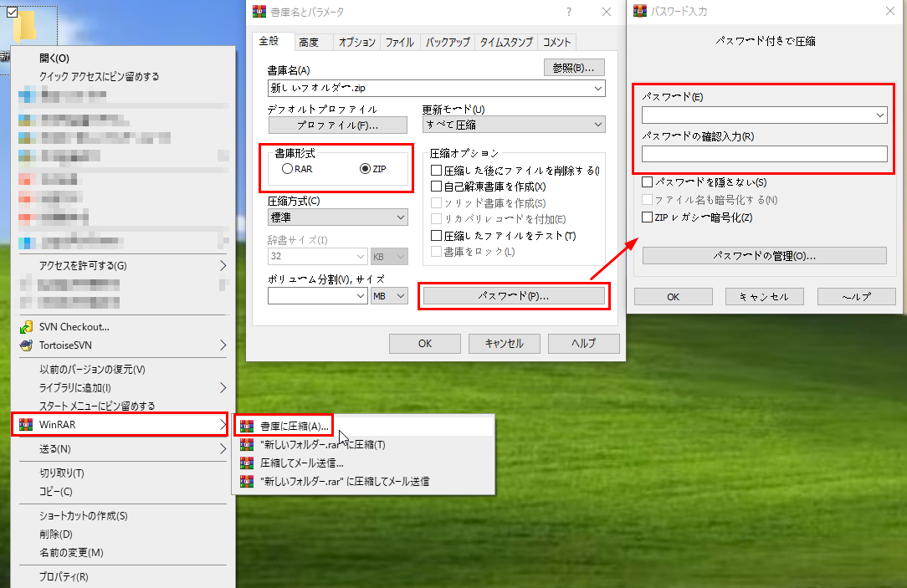Image resolution: width=907 pixels, height=588 pixels.
Task: Close the パスワード入力 dialog
Action: [x=889, y=11]
